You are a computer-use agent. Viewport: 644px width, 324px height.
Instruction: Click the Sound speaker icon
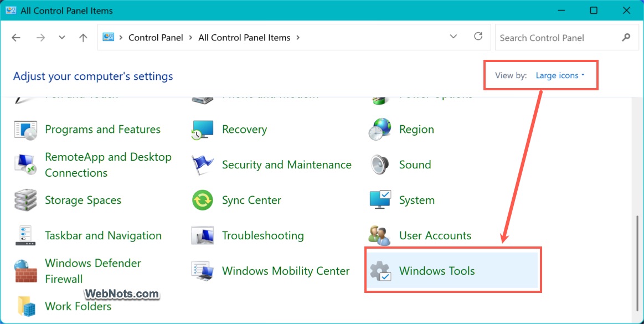[379, 164]
